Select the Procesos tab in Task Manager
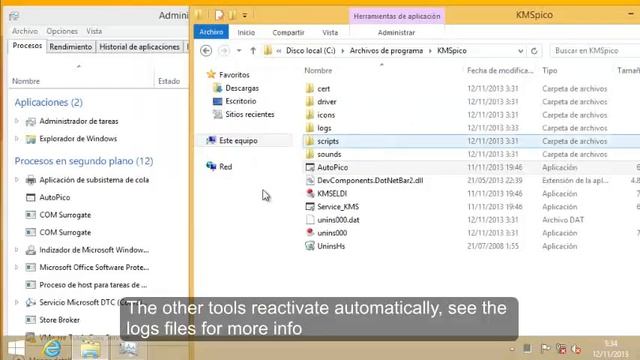This screenshot has height=360, width=640. (x=27, y=46)
